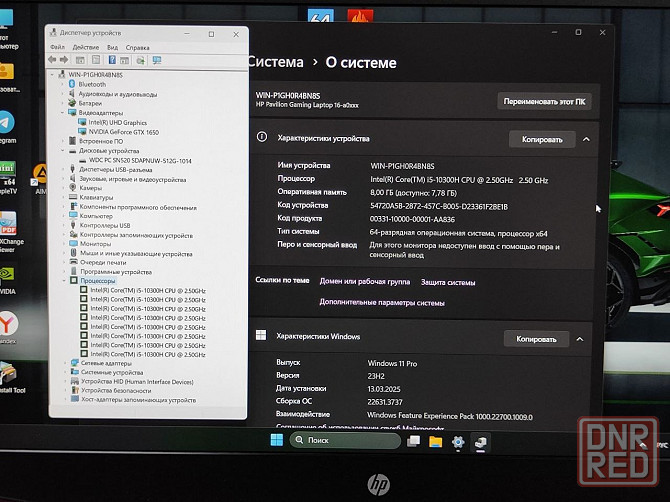
Task: Select NVIDIA GeForce GTX 1650 device
Action: pyautogui.click(x=123, y=132)
